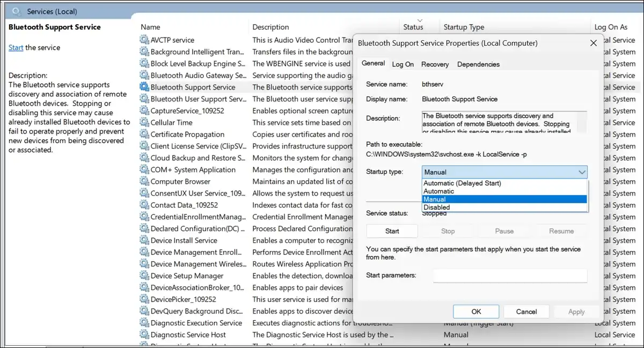Click gear icon of Contact Data_109252
Viewport: 644px width, 348px height.
(x=144, y=205)
